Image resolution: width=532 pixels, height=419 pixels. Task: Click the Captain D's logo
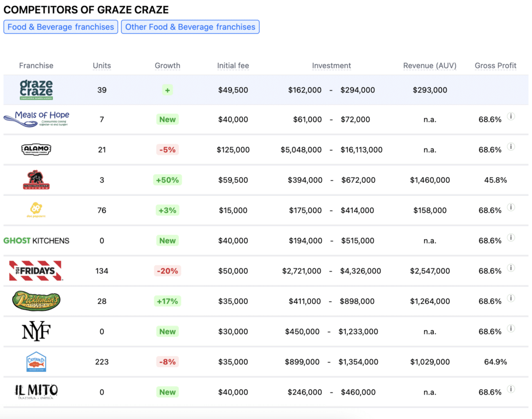coord(36,362)
